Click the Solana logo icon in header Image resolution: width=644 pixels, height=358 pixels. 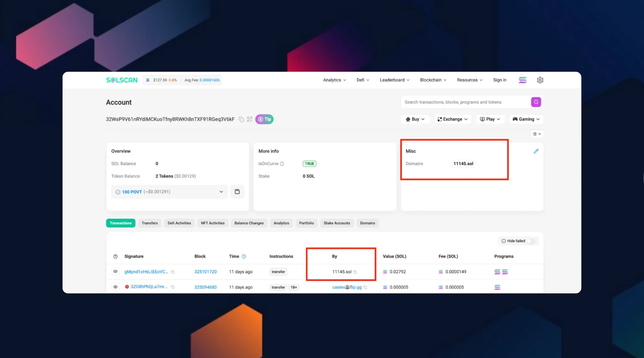coord(522,80)
